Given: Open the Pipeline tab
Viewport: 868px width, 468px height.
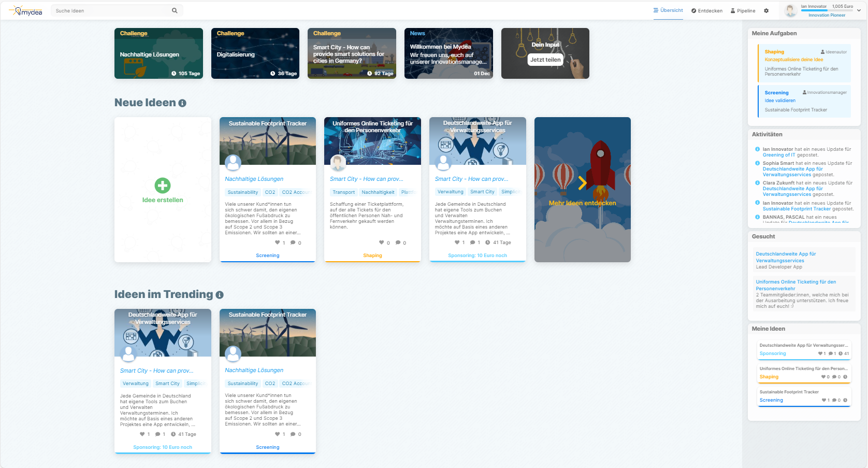Looking at the screenshot, I should [x=743, y=11].
